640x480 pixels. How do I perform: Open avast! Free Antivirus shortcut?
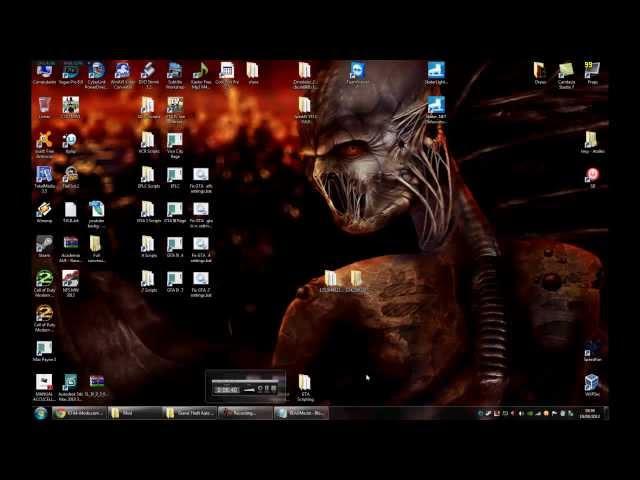44,144
